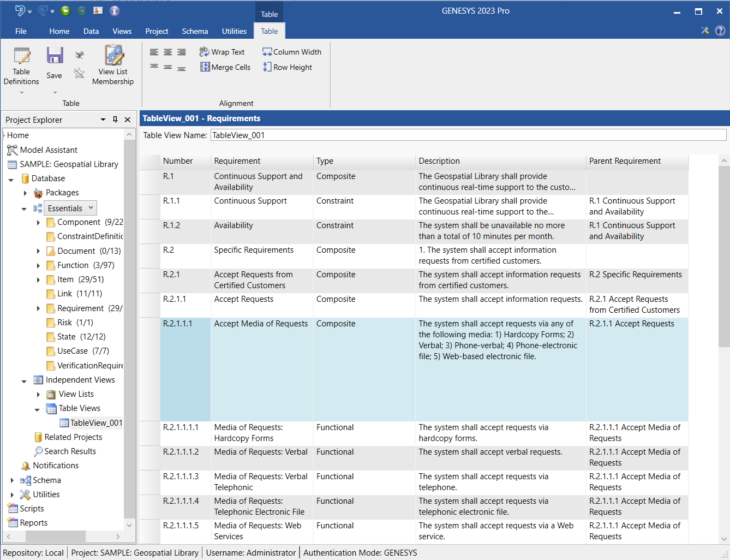Expand the Packages tree node
This screenshot has width=730, height=560.
(25, 193)
